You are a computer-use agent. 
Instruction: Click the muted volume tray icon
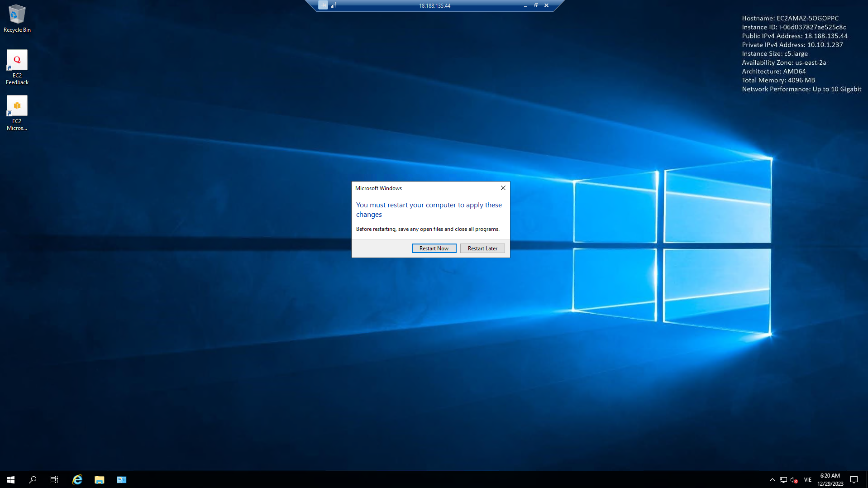point(794,480)
